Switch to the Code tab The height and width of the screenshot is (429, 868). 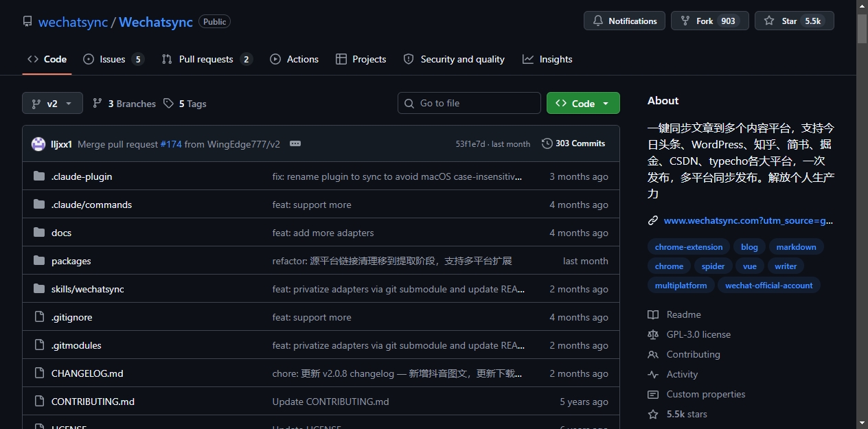pyautogui.click(x=47, y=59)
